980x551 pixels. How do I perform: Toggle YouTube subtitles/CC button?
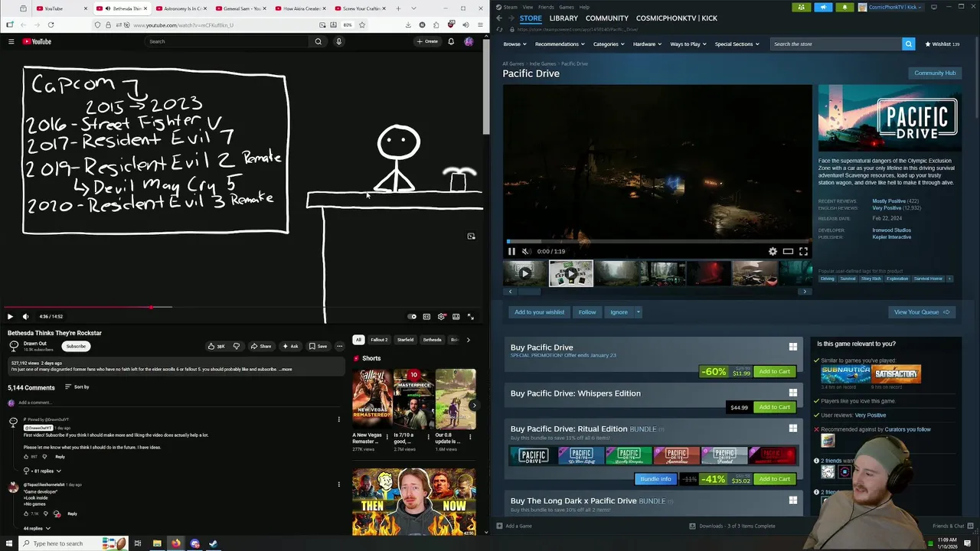pyautogui.click(x=426, y=316)
